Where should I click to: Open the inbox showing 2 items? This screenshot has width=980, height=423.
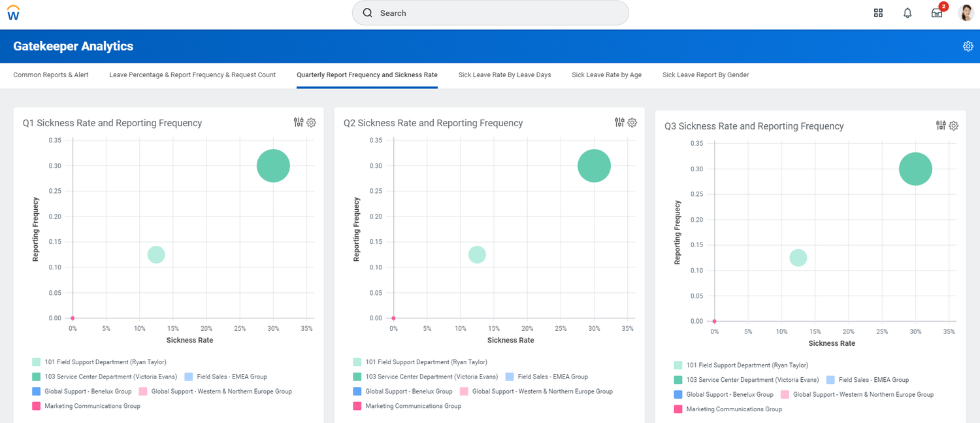tap(936, 13)
